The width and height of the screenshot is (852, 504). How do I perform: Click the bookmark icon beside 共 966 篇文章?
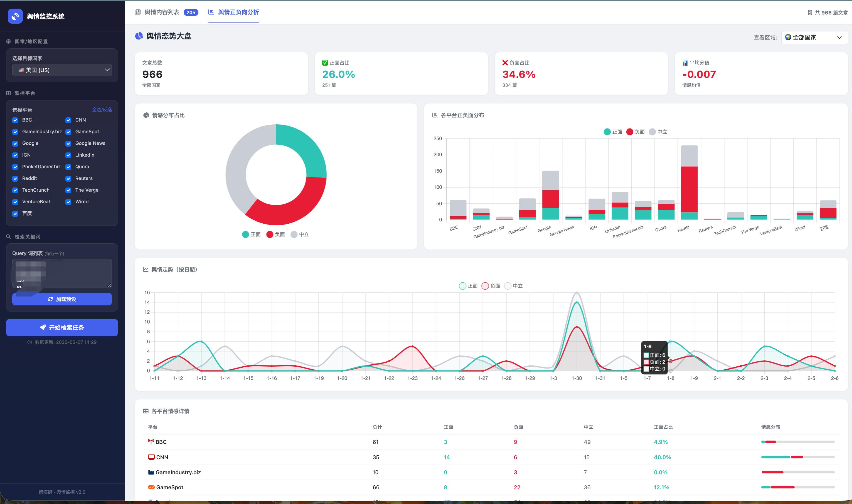(x=810, y=13)
